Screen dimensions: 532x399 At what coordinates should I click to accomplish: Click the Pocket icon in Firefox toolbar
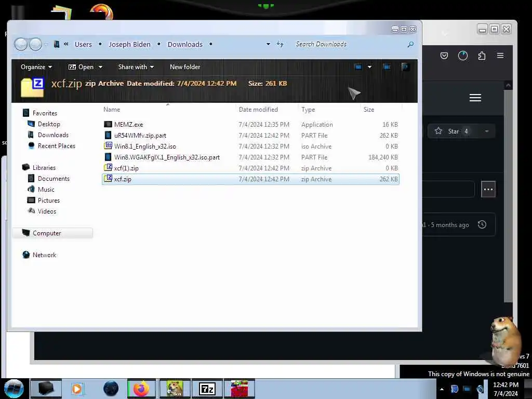[x=444, y=56]
